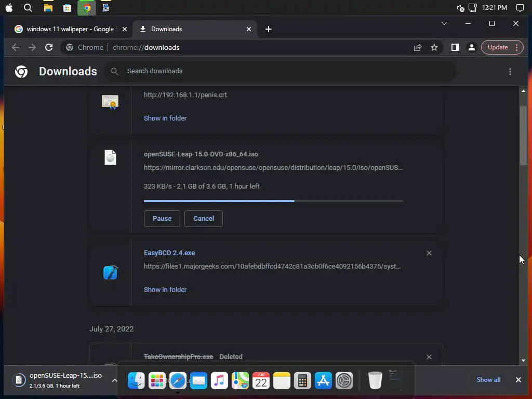The image size is (532, 399).
Task: Open Calculator from the dock
Action: pos(302,380)
